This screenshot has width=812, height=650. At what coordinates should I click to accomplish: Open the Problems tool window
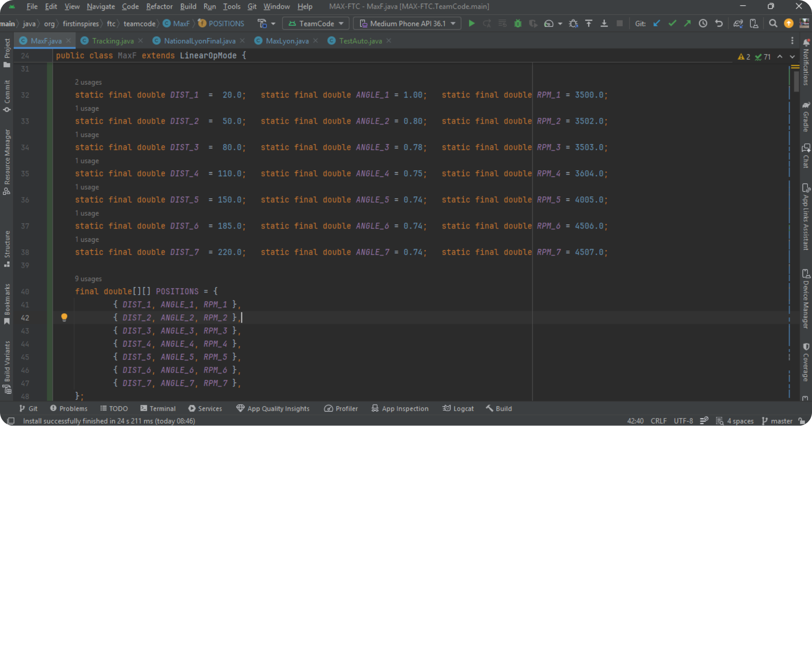[69, 408]
